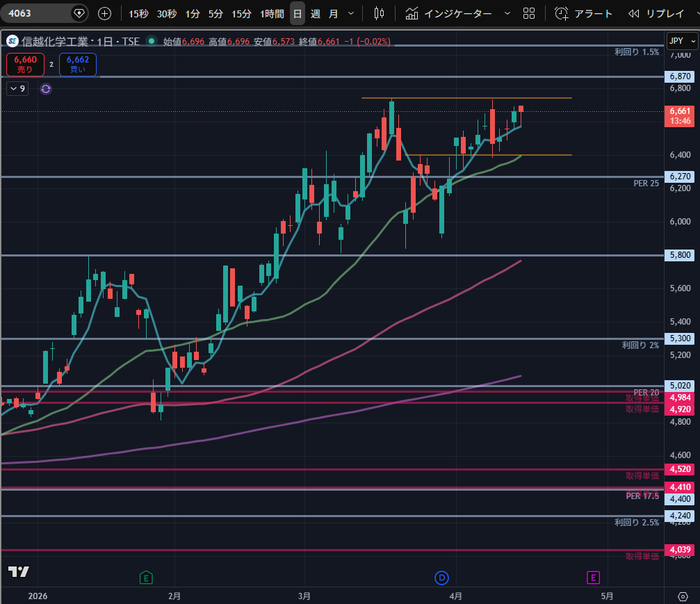
Task: Click the 高値6,696 value in legend
Action: coord(229,42)
